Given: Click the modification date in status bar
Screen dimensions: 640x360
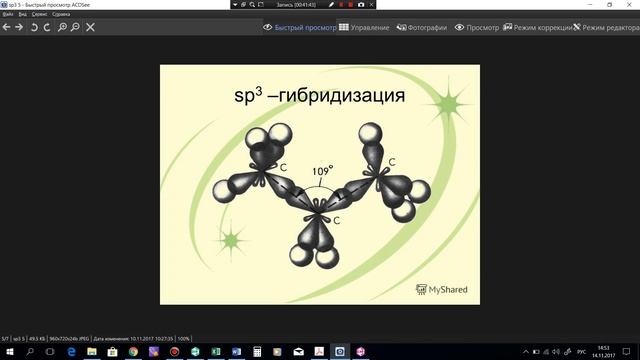Looking at the screenshot, I should coord(133,339).
